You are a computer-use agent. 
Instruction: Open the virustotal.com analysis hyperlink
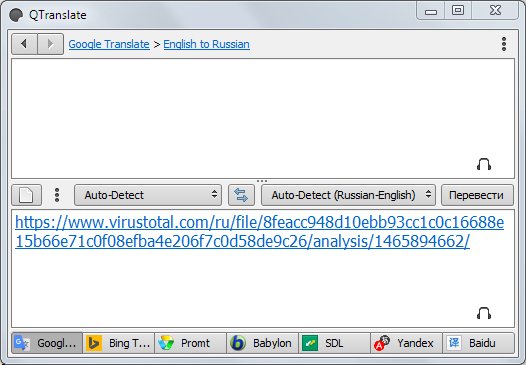click(x=259, y=231)
